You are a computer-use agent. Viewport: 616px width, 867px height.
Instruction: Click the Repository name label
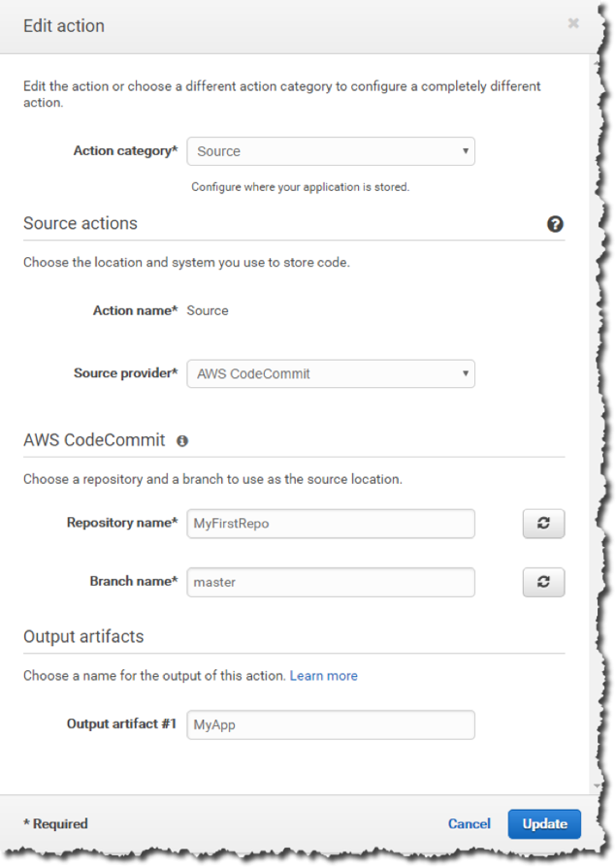click(x=122, y=523)
